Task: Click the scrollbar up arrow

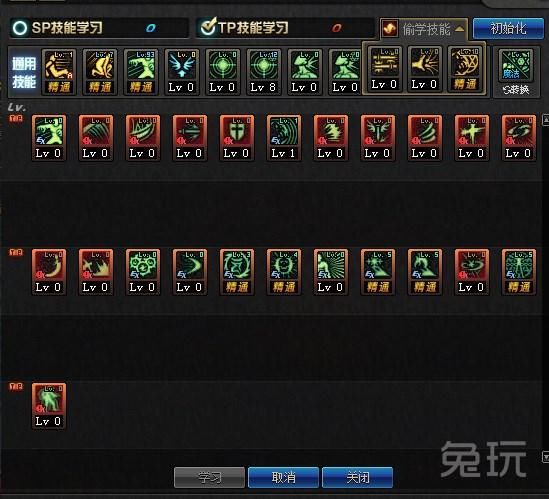Action: [545, 119]
